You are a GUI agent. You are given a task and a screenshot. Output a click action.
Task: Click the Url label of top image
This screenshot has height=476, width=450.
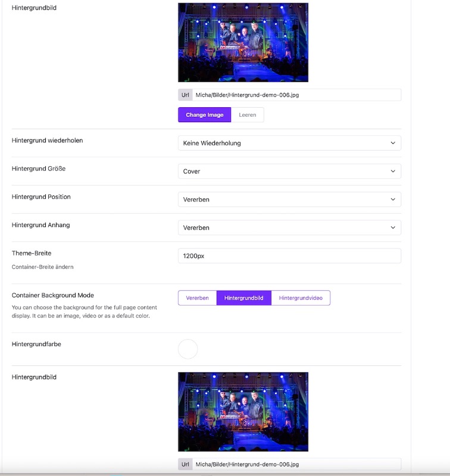click(x=185, y=95)
